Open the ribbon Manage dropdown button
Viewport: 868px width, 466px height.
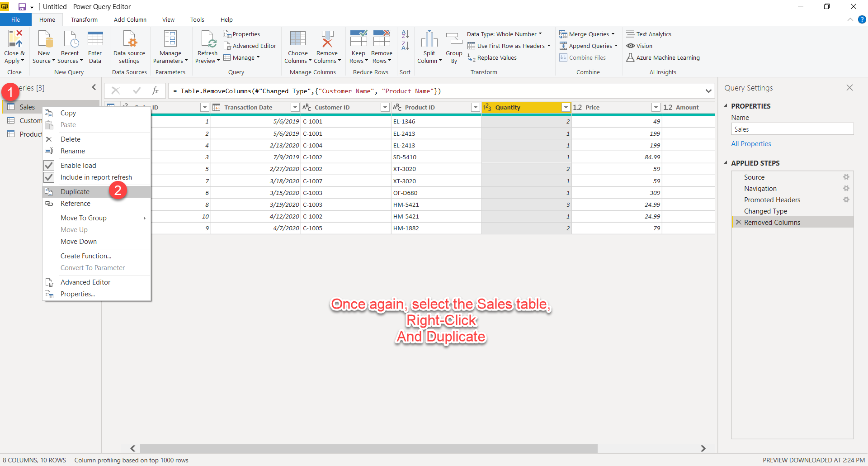pyautogui.click(x=242, y=57)
